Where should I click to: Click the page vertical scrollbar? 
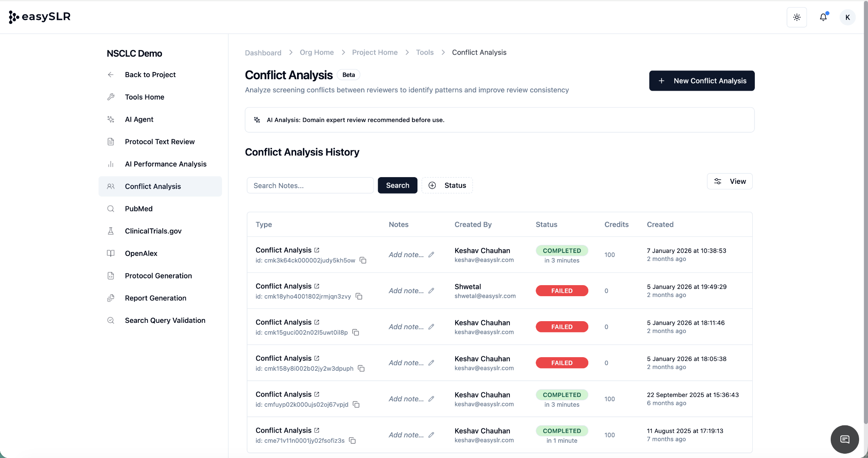tap(865, 212)
